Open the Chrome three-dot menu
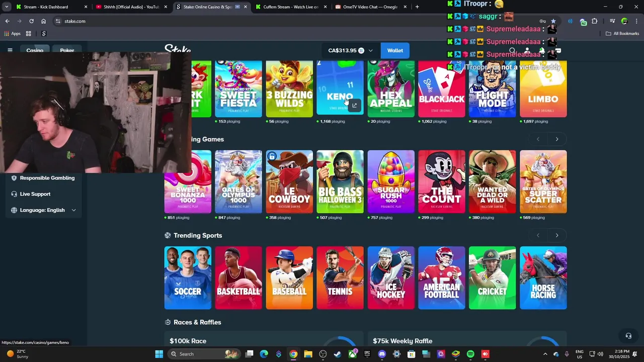 pos(636,21)
